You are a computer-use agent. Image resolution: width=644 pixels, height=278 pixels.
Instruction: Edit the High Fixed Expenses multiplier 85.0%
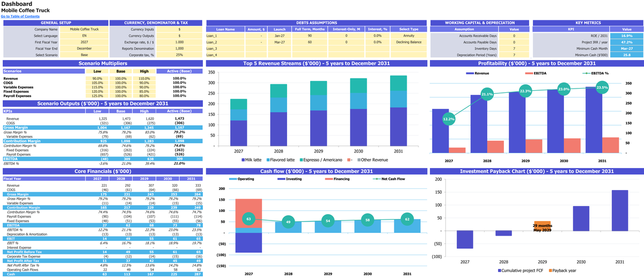tap(144, 92)
